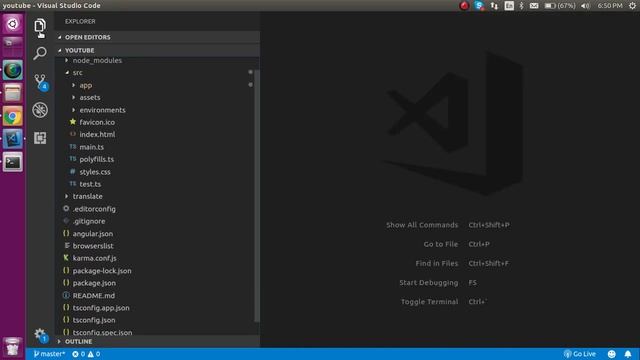Click the 6:50 PM clock
The image size is (640, 360).
point(610,6)
